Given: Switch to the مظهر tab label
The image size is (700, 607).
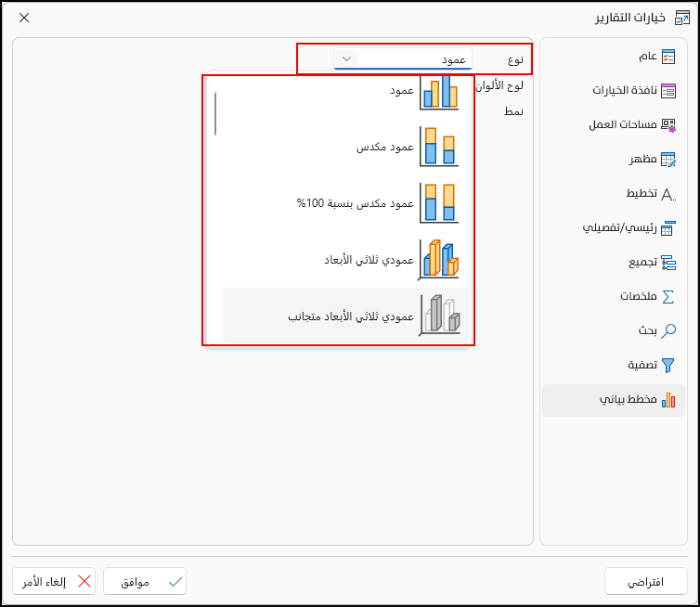Looking at the screenshot, I should pyautogui.click(x=643, y=159).
